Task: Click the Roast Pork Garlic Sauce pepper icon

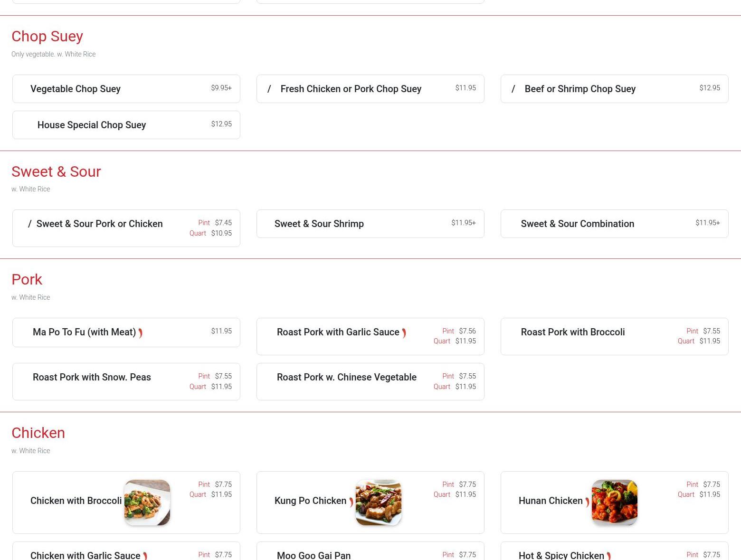Action: [x=404, y=333]
